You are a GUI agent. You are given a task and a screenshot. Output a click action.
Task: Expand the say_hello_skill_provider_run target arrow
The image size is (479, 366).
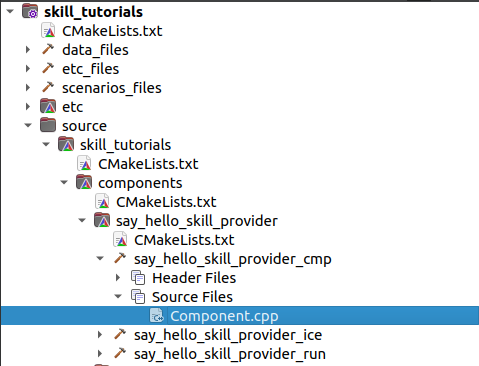point(100,354)
